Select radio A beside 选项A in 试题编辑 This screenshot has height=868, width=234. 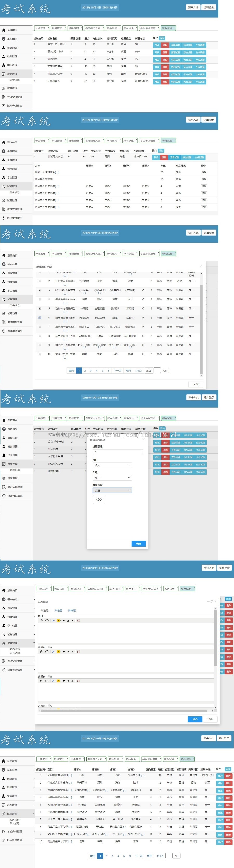tap(49, 647)
